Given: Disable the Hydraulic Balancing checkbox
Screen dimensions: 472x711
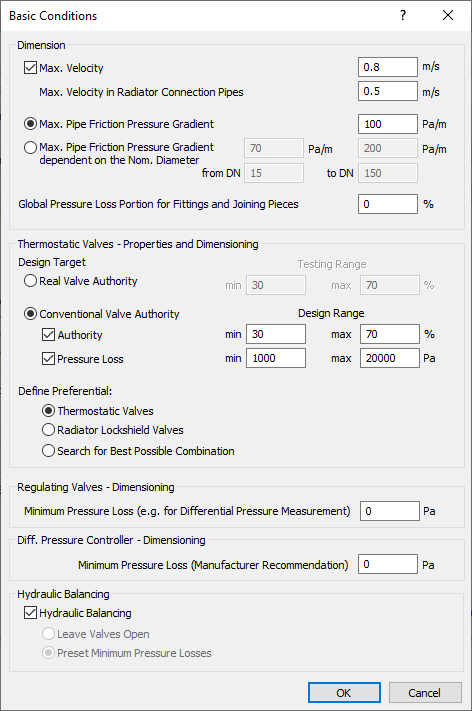Looking at the screenshot, I should coord(30,613).
